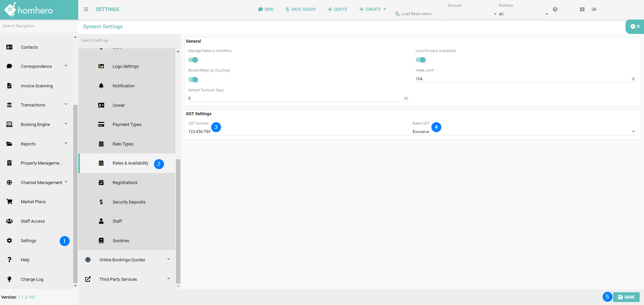Screen dimensions: 644x305
Task: Open the Rates GST dropdown
Action: (524, 132)
